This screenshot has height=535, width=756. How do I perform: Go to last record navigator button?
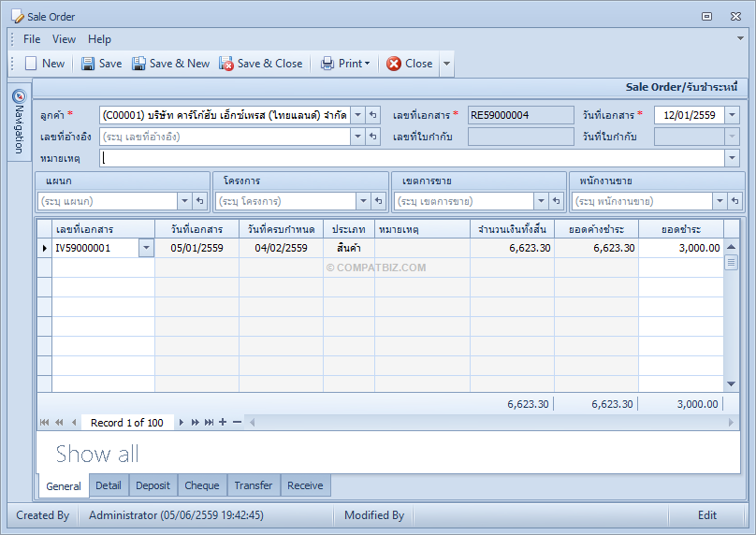[x=209, y=422]
